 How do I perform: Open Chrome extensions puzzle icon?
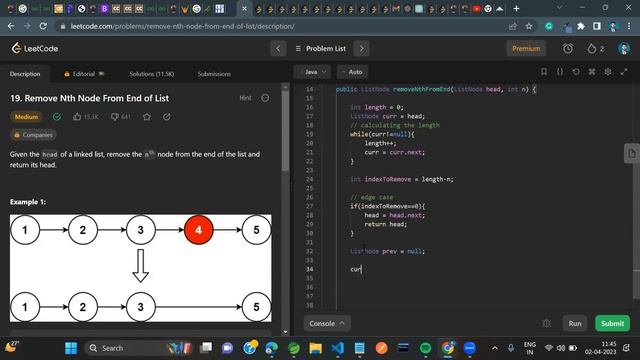pos(581,26)
